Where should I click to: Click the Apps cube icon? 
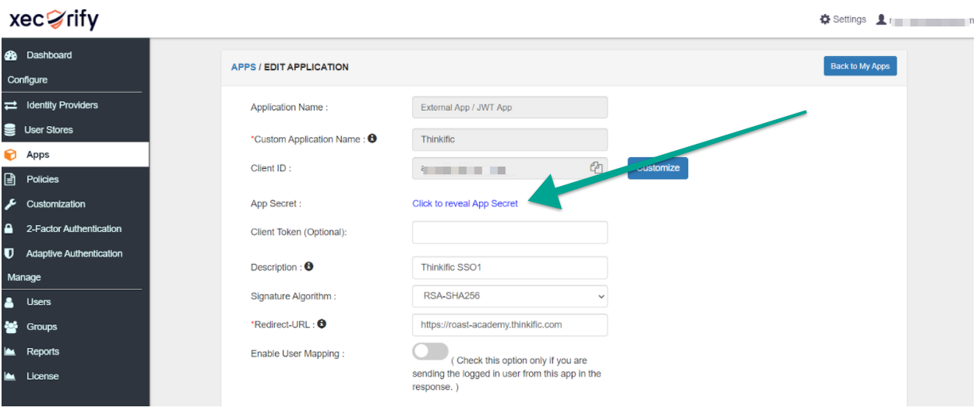pos(10,155)
